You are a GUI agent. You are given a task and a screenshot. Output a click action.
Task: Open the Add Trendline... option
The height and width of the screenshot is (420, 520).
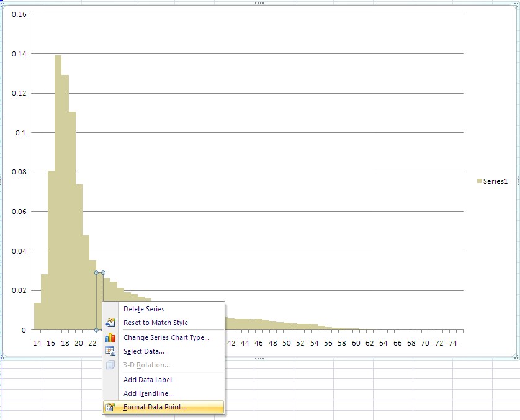148,393
